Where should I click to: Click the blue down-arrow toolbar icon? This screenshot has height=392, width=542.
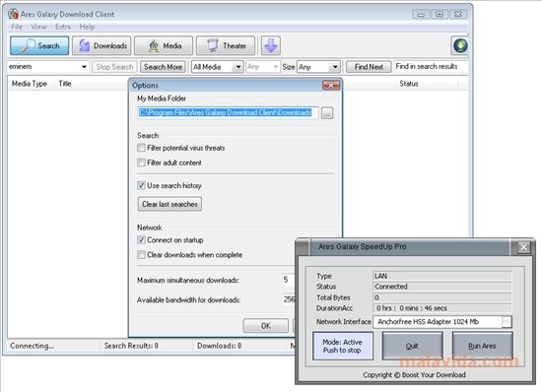pos(271,45)
